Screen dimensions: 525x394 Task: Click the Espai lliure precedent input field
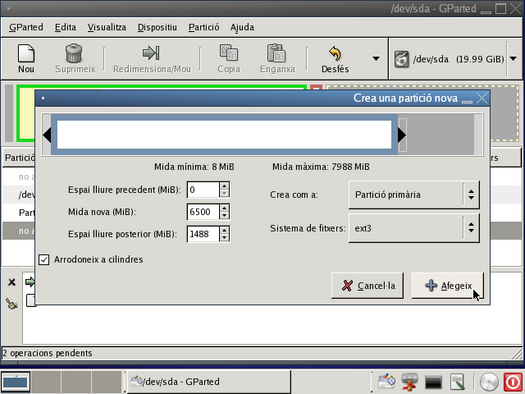[203, 190]
